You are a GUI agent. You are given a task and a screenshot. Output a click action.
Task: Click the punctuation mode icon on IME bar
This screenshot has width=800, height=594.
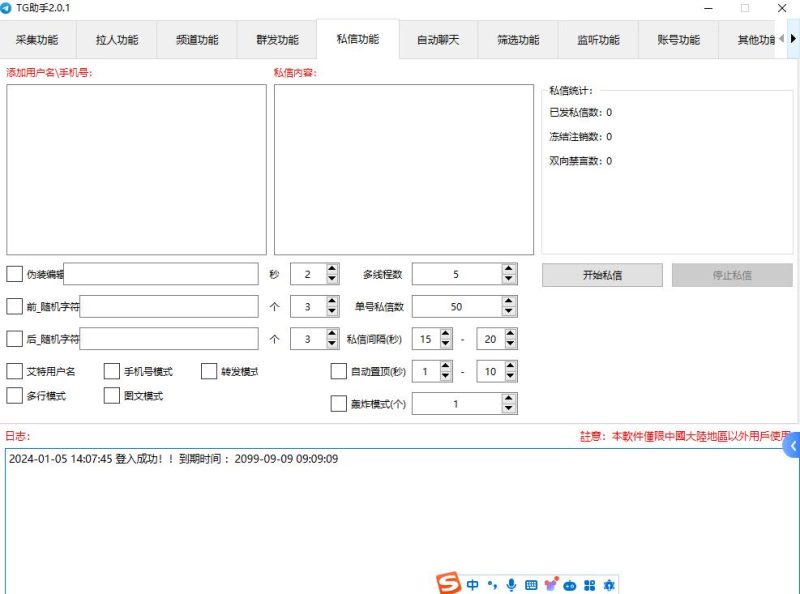492,582
